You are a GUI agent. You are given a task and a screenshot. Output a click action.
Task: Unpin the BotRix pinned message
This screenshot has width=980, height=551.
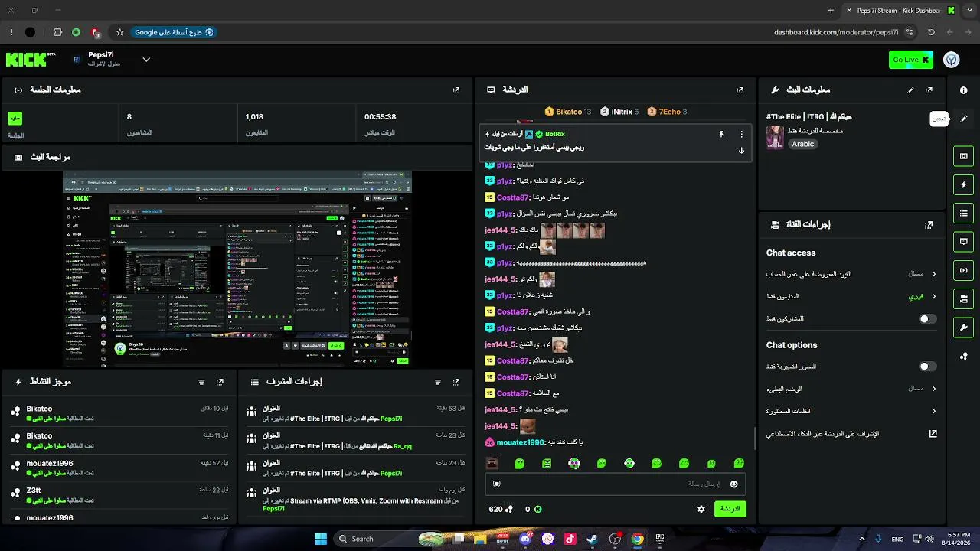tap(720, 134)
